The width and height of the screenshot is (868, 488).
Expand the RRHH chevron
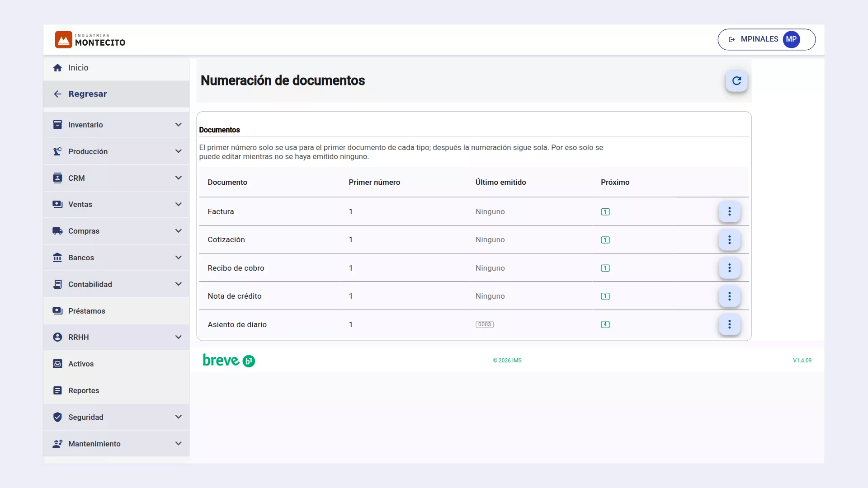point(179,337)
